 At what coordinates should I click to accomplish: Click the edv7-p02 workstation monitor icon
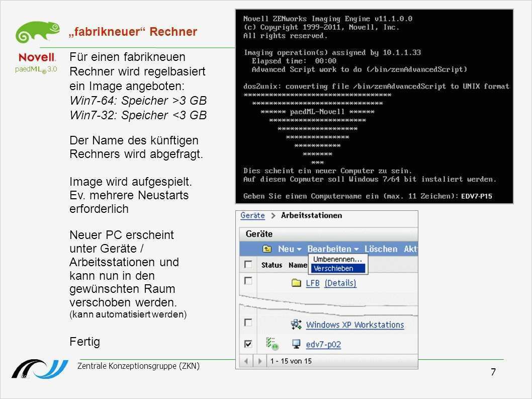pos(296,344)
